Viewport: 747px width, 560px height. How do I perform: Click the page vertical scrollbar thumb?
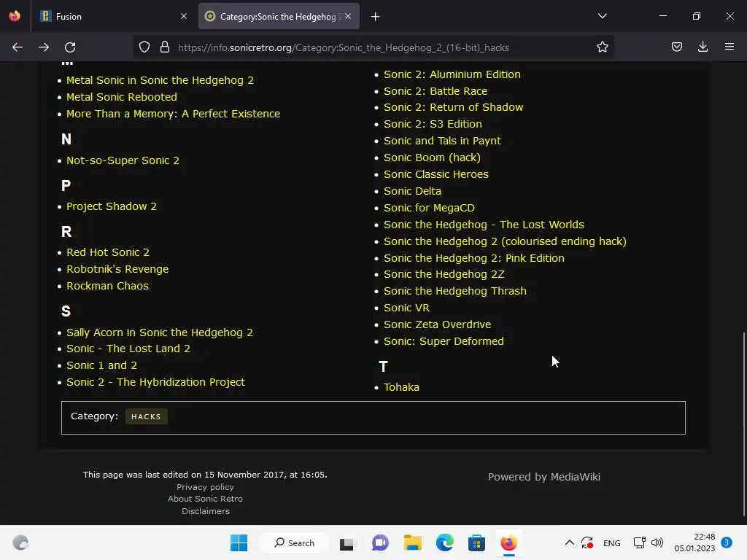click(x=743, y=424)
